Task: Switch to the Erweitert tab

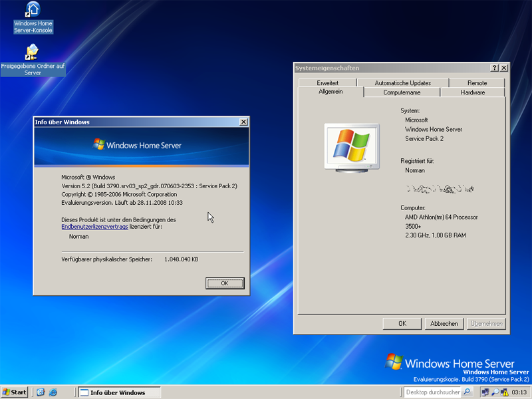Action: coord(327,83)
